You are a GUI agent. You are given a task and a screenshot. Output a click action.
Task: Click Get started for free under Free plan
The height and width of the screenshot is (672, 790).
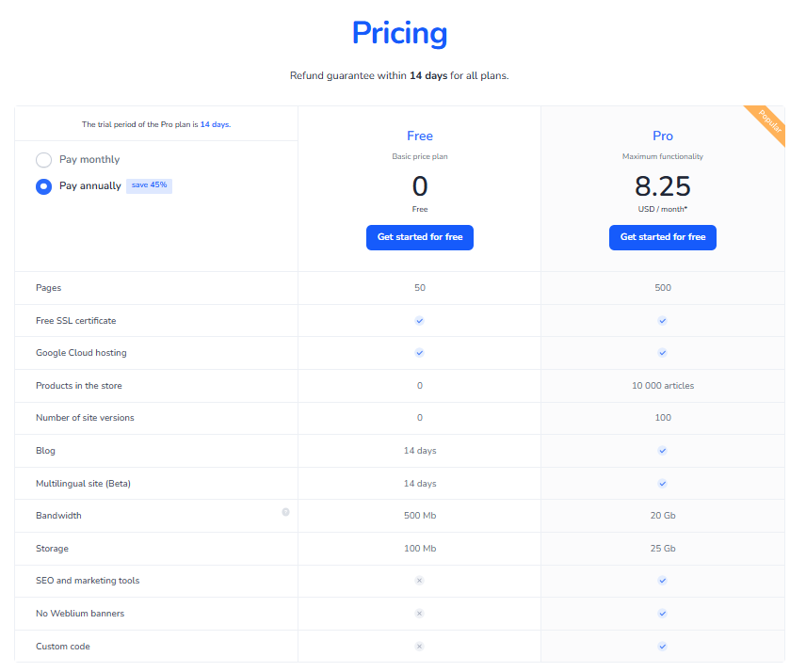click(420, 237)
